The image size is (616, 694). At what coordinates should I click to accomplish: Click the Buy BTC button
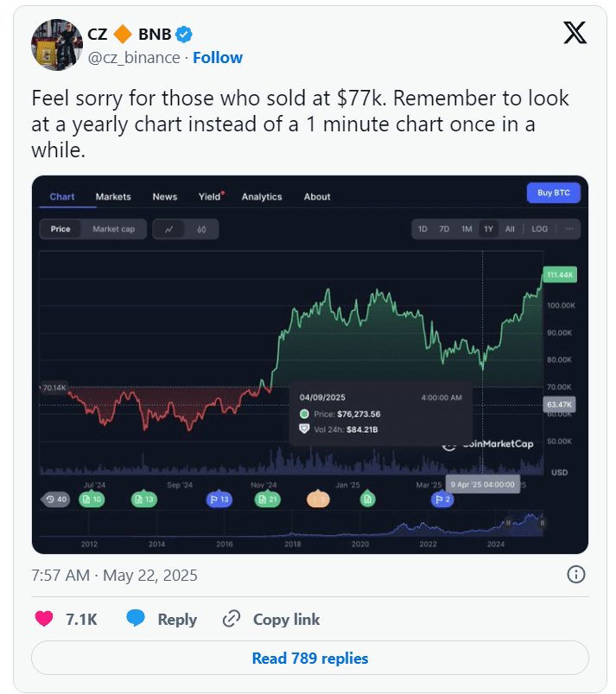click(x=554, y=193)
